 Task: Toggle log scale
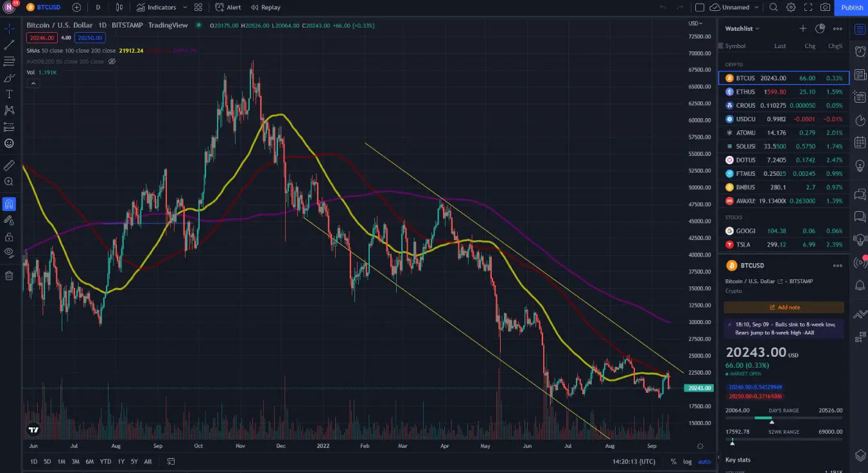coord(688,461)
